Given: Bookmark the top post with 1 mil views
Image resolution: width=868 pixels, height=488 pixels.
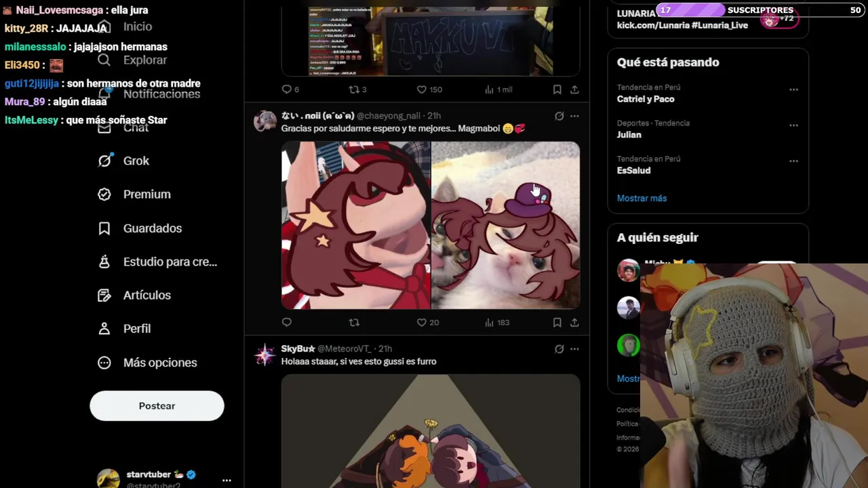Looking at the screenshot, I should coord(557,89).
